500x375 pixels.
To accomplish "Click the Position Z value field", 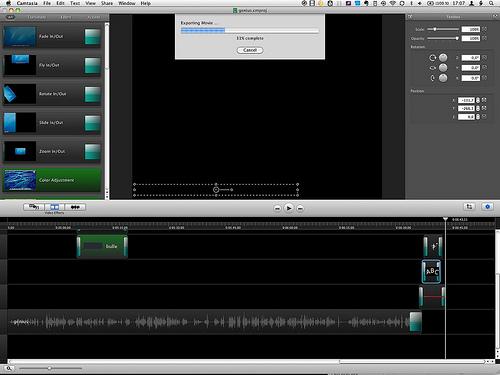I will (466, 117).
